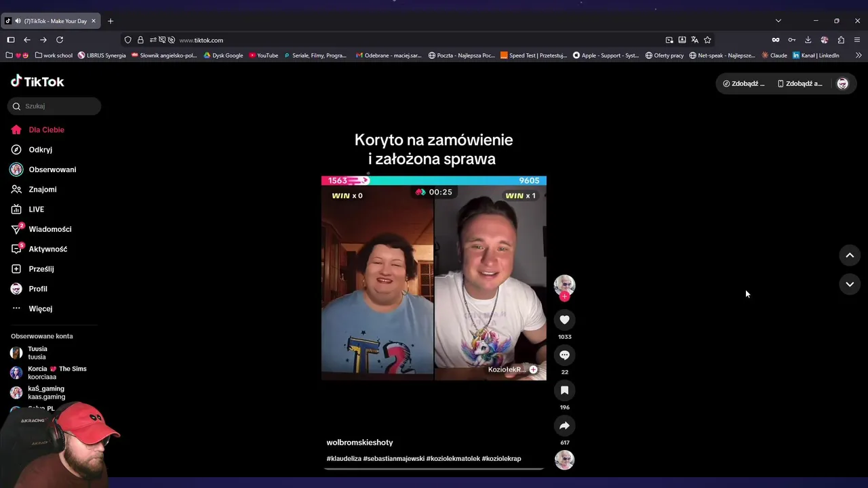Image resolution: width=868 pixels, height=488 pixels.
Task: Bookmark the video
Action: (x=564, y=390)
